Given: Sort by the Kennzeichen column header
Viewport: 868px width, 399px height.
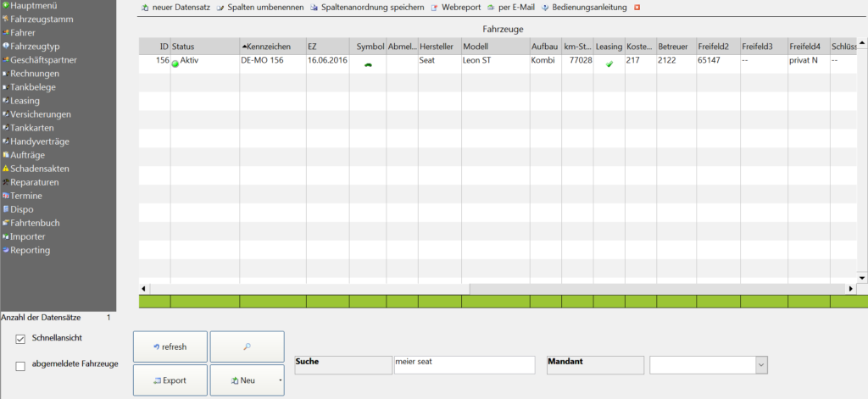Looking at the screenshot, I should [x=272, y=47].
